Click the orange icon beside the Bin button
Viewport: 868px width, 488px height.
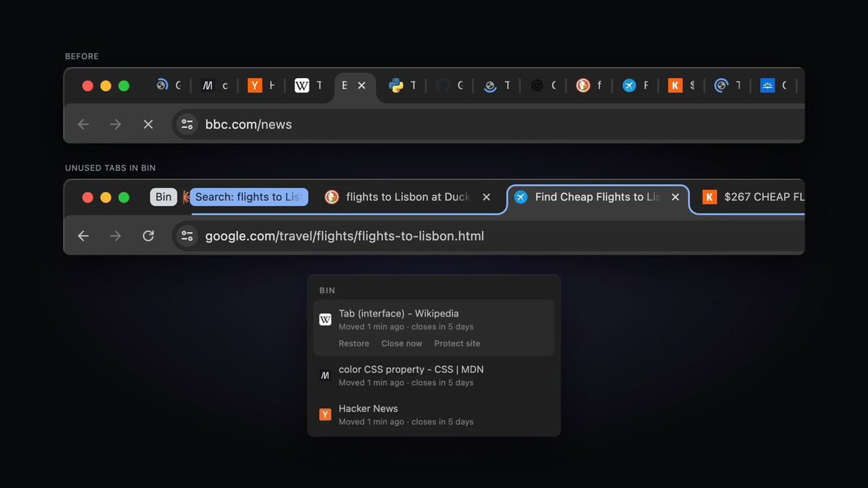tap(186, 197)
